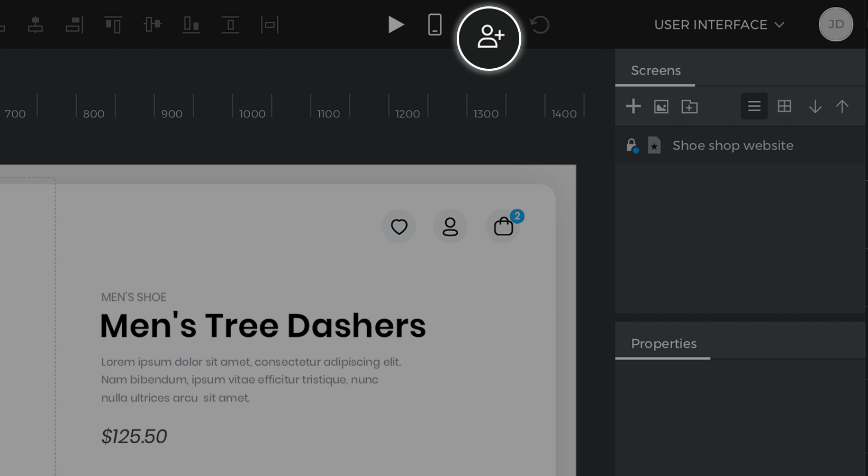Click the import screen from image icon

coord(661,106)
